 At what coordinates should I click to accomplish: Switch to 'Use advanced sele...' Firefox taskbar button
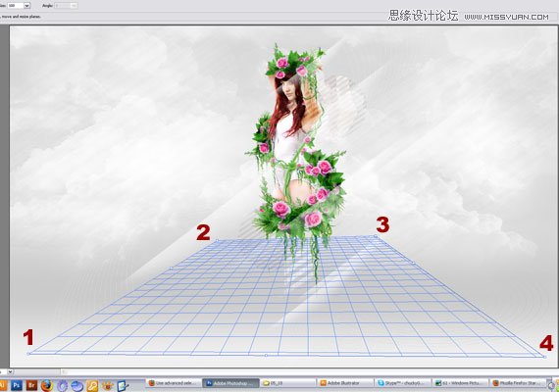[173, 383]
